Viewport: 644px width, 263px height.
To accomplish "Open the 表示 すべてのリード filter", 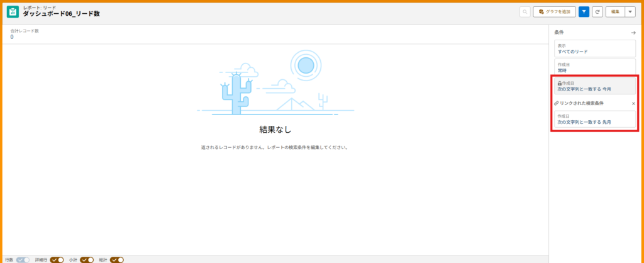I will pos(594,49).
